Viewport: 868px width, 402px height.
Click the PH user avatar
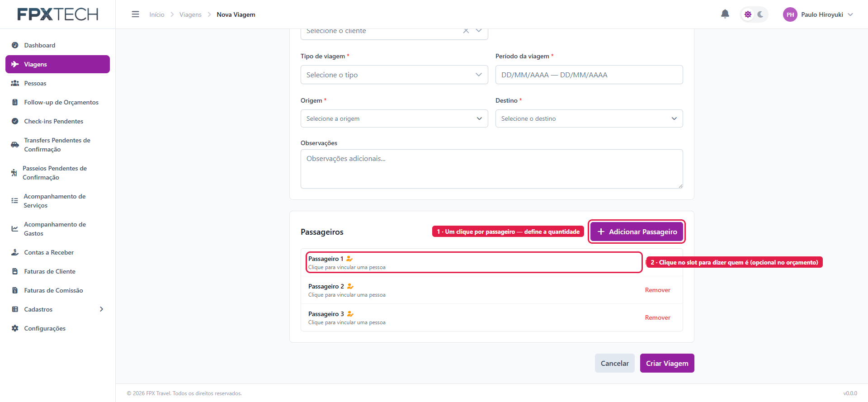(790, 14)
